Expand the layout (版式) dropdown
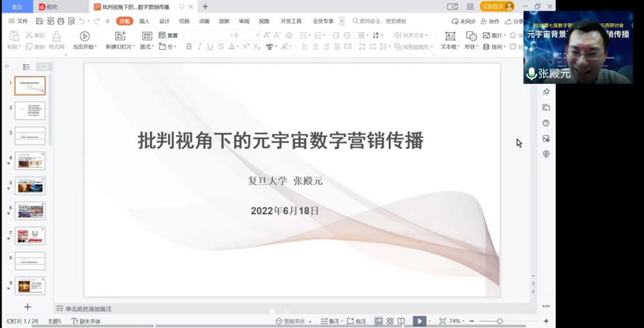The image size is (644, 328). click(x=146, y=47)
